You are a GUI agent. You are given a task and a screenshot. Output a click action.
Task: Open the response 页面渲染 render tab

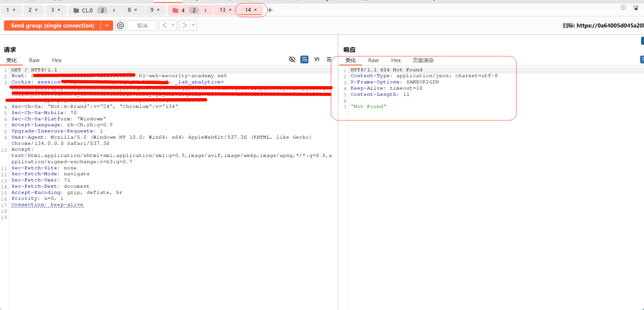(x=423, y=60)
